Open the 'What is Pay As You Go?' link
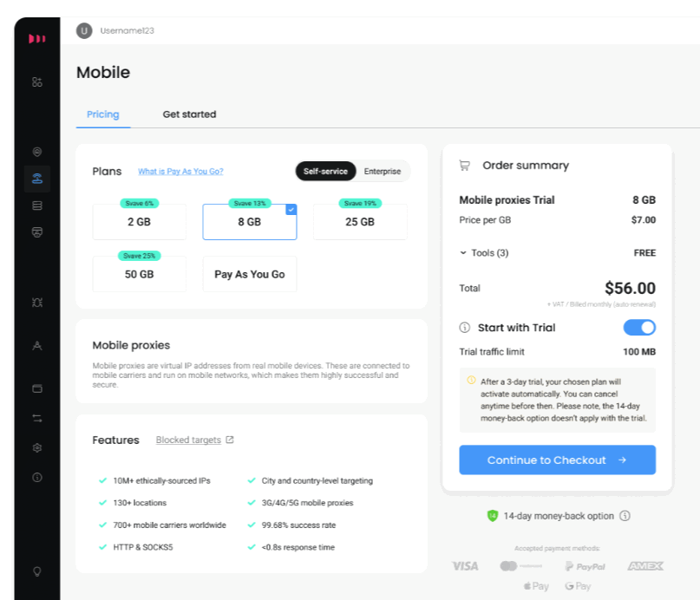 pyautogui.click(x=180, y=172)
